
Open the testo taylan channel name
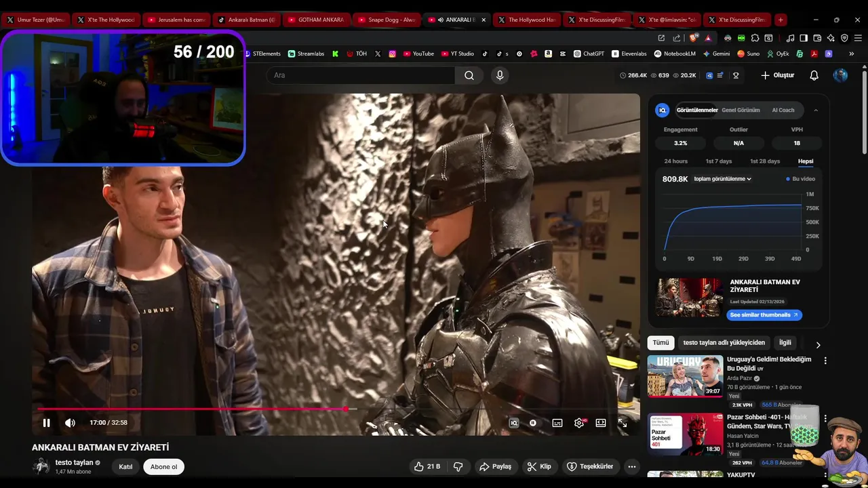74,462
